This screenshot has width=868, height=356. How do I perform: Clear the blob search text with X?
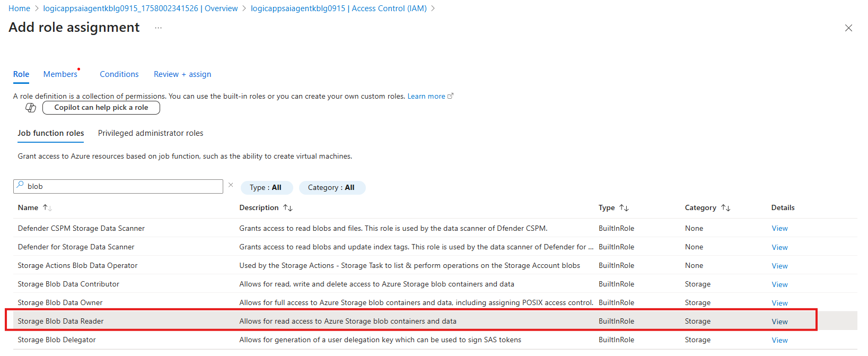click(231, 185)
